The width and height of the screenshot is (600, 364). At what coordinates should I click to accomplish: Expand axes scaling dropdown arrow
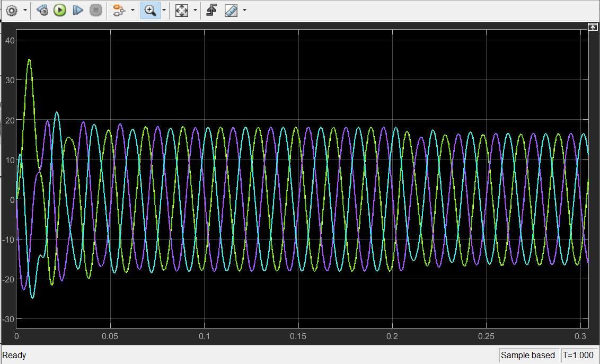(195, 10)
